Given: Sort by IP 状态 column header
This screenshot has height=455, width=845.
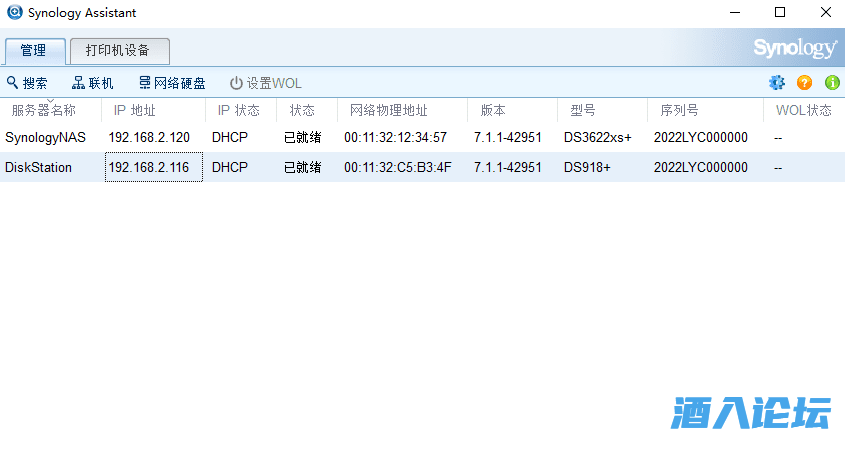Looking at the screenshot, I should [241, 111].
